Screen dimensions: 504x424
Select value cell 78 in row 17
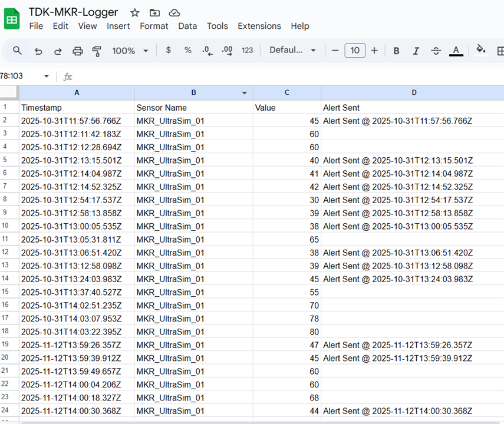pos(286,319)
